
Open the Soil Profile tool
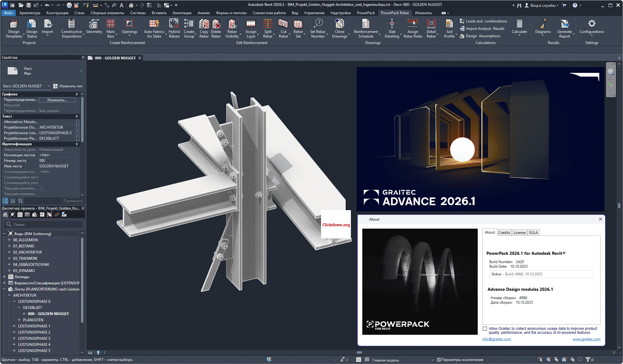click(x=449, y=28)
